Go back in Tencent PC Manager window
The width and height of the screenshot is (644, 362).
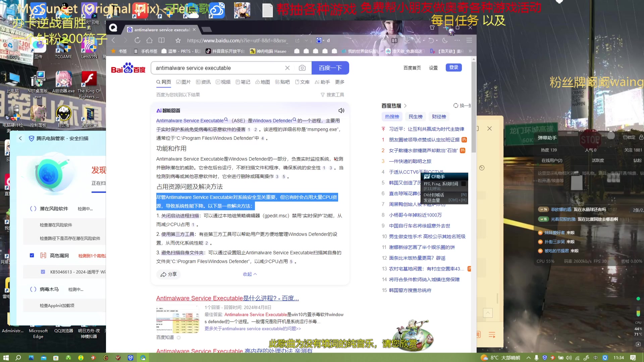click(x=20, y=138)
